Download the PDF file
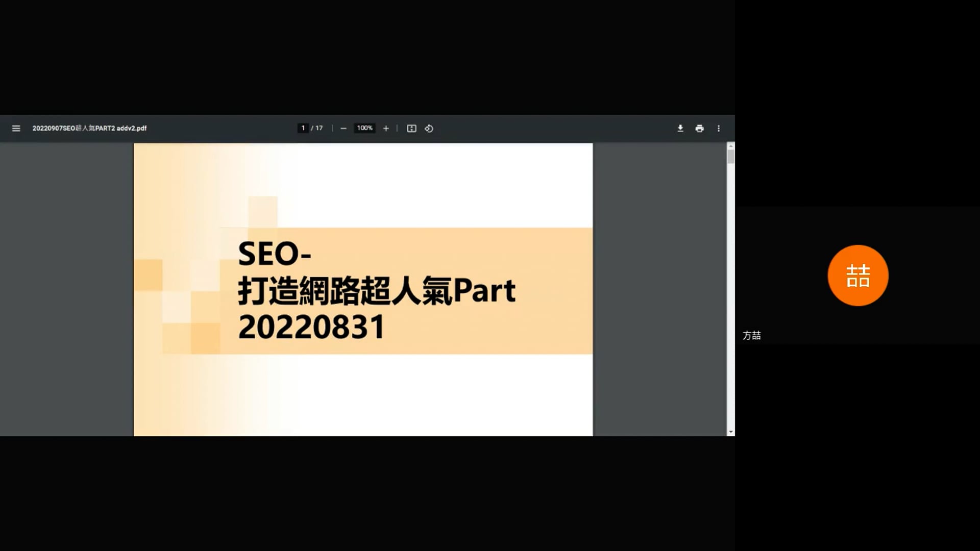 (680, 129)
